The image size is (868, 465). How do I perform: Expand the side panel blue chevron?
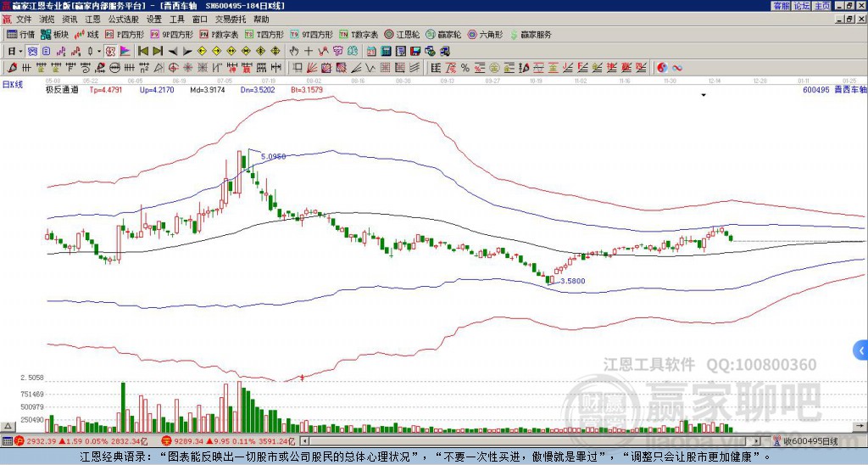[x=860, y=350]
